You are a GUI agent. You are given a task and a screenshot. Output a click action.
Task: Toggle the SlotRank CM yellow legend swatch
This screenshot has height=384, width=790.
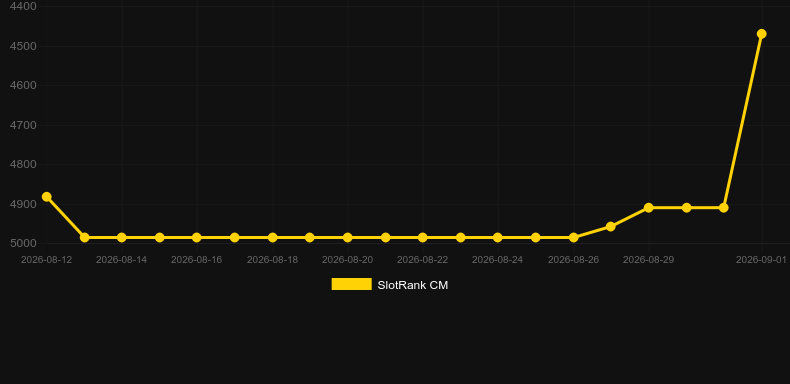[x=351, y=284]
